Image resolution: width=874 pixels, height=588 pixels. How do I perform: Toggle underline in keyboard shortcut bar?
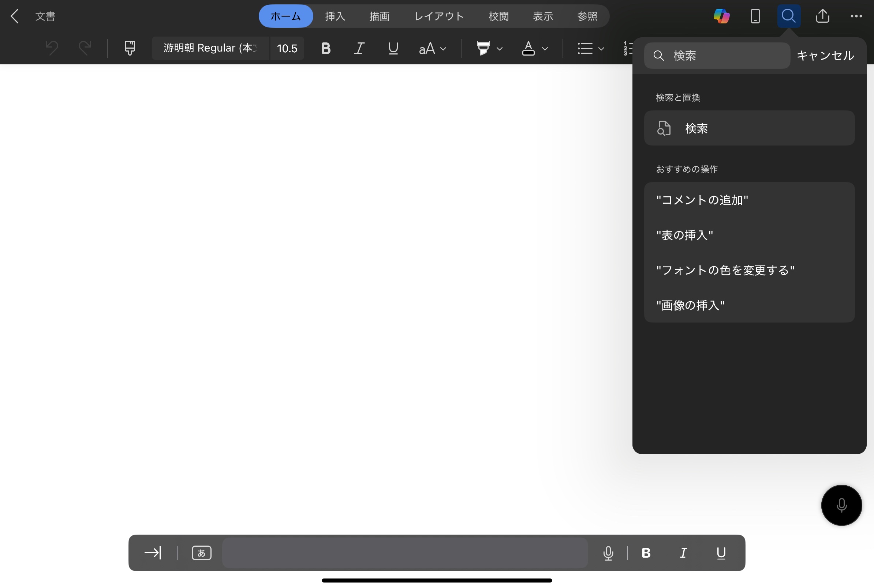(x=721, y=553)
